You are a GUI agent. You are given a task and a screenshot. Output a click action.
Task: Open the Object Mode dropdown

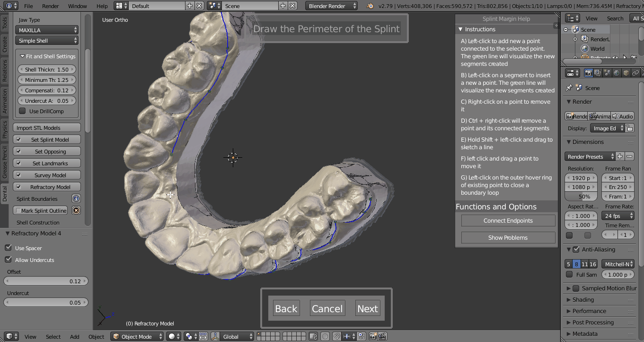(137, 336)
